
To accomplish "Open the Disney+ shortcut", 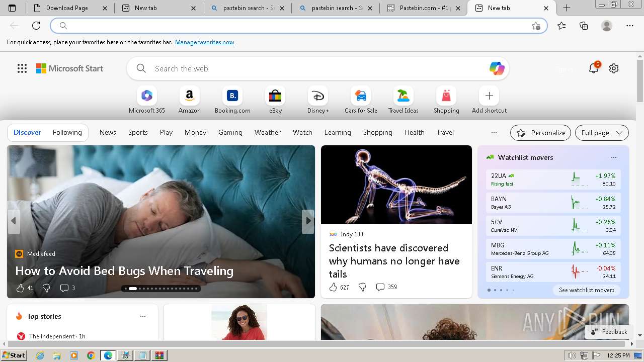I will (x=318, y=100).
